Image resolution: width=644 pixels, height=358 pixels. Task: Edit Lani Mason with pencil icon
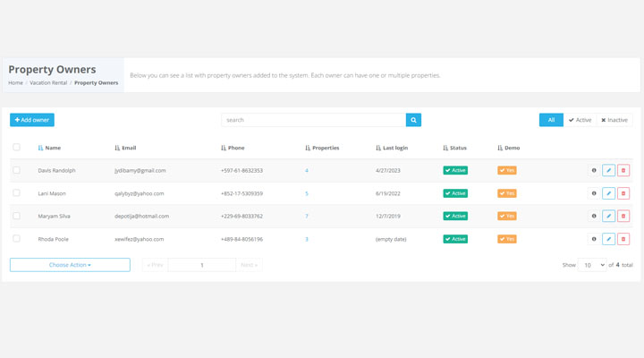pyautogui.click(x=609, y=193)
